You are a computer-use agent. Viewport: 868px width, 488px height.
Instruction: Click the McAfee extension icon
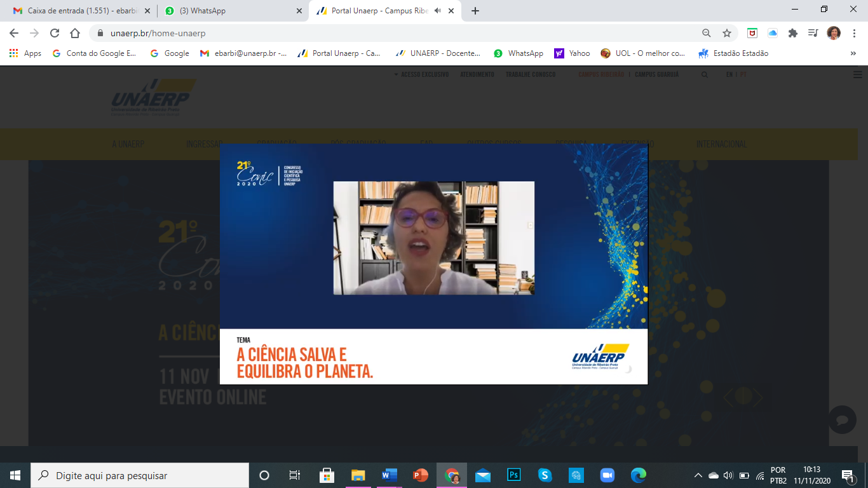[752, 33]
